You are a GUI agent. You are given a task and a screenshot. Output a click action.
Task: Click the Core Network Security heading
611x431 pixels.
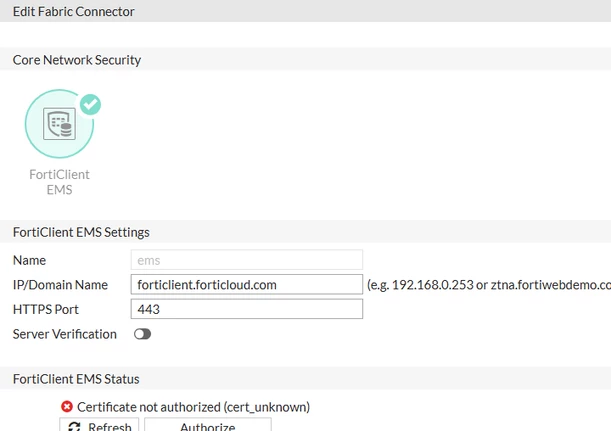click(77, 60)
